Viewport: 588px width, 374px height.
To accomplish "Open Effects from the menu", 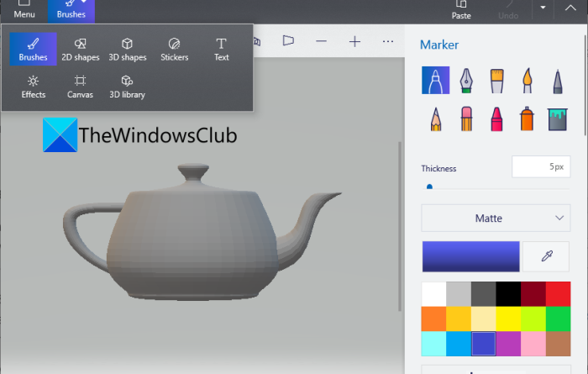I will 34,87.
